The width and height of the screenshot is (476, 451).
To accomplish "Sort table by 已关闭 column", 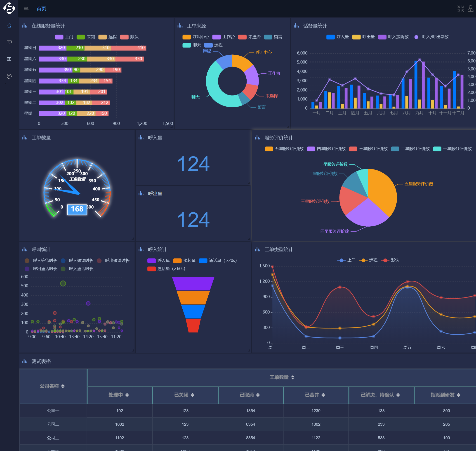I will (x=193, y=395).
